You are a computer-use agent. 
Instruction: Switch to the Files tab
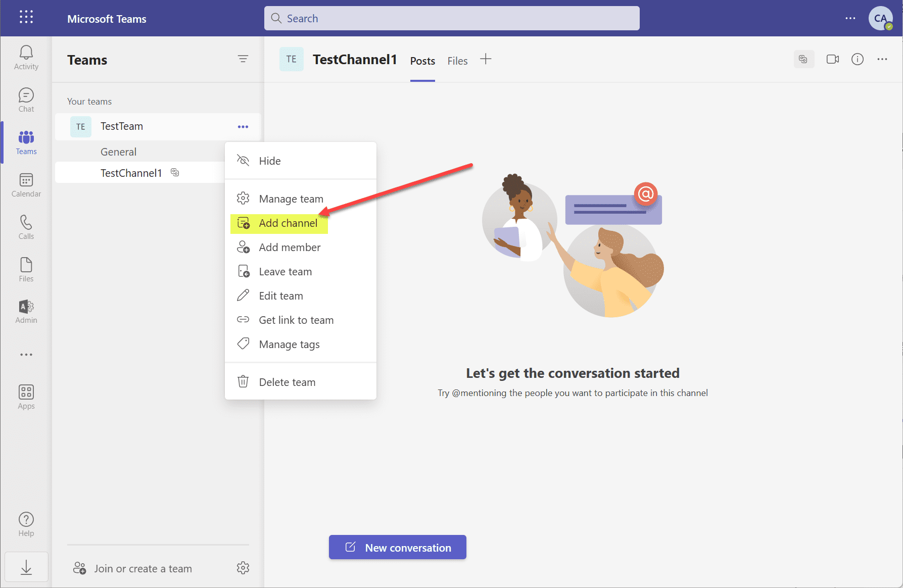pos(457,61)
